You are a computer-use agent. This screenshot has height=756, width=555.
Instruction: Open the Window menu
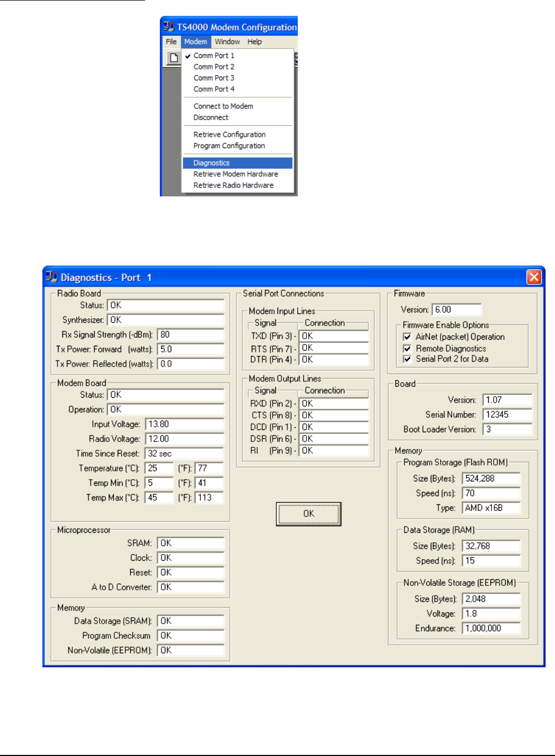click(227, 42)
